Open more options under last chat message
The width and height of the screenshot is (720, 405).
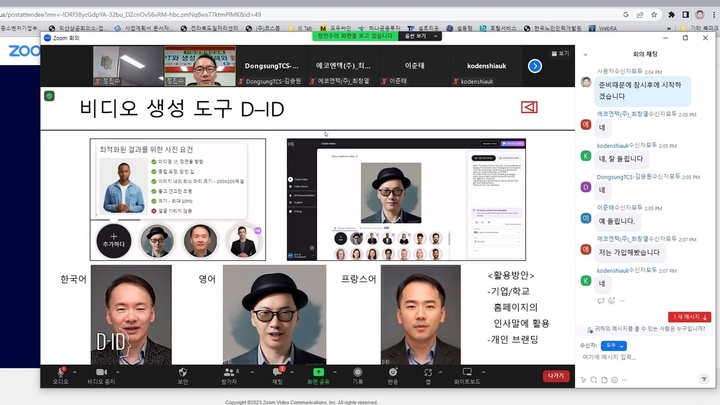(x=622, y=301)
